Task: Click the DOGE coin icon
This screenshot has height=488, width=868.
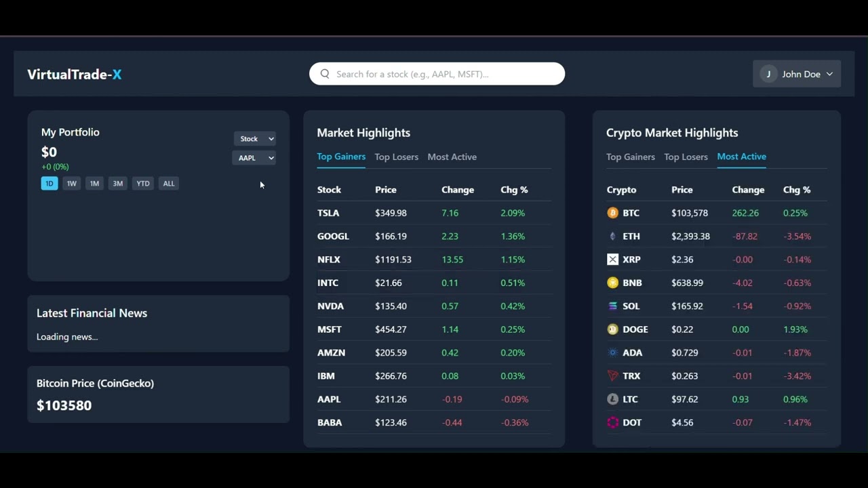Action: pos(613,329)
